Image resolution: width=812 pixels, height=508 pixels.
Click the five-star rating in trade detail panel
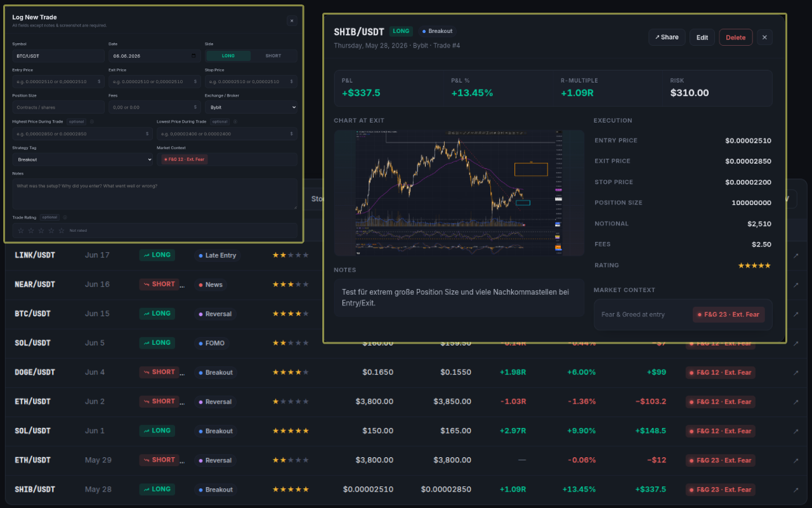[x=754, y=265]
